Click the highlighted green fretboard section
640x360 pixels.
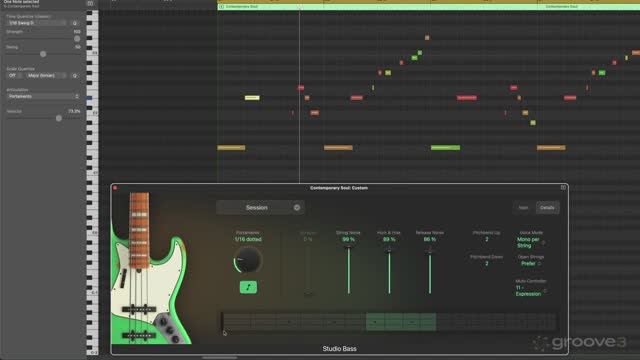[x=401, y=322]
